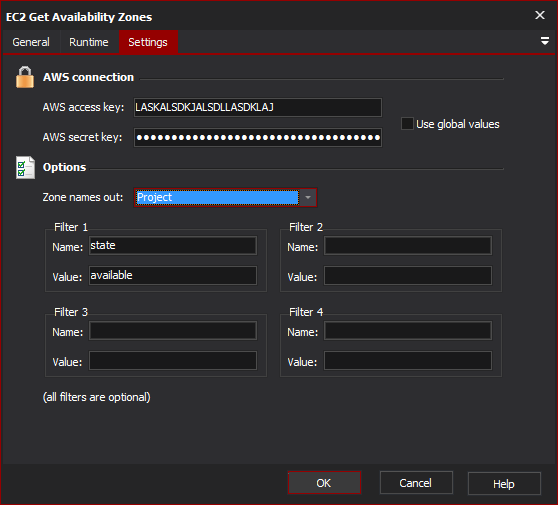This screenshot has width=558, height=505.
Task: Click the 'AWS connection' section heading
Action: [88, 77]
